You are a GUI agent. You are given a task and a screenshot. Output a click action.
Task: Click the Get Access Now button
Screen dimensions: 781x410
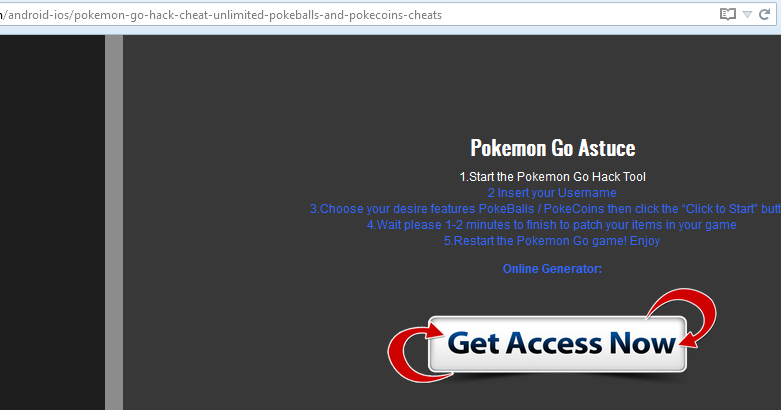(557, 344)
